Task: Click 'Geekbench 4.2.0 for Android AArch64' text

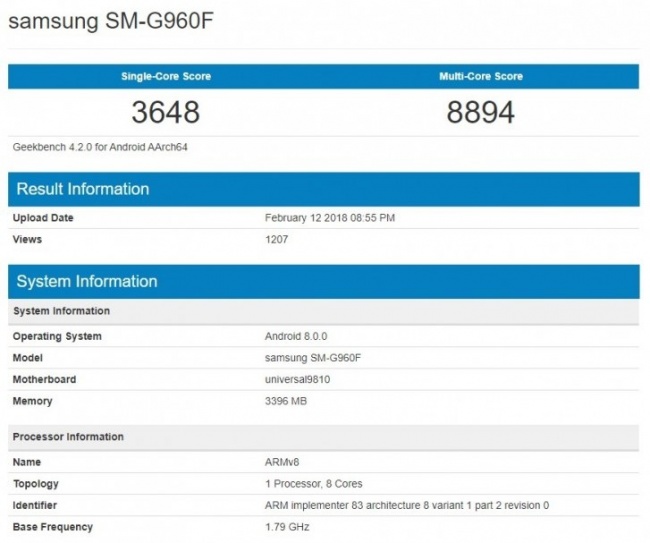Action: [100, 147]
